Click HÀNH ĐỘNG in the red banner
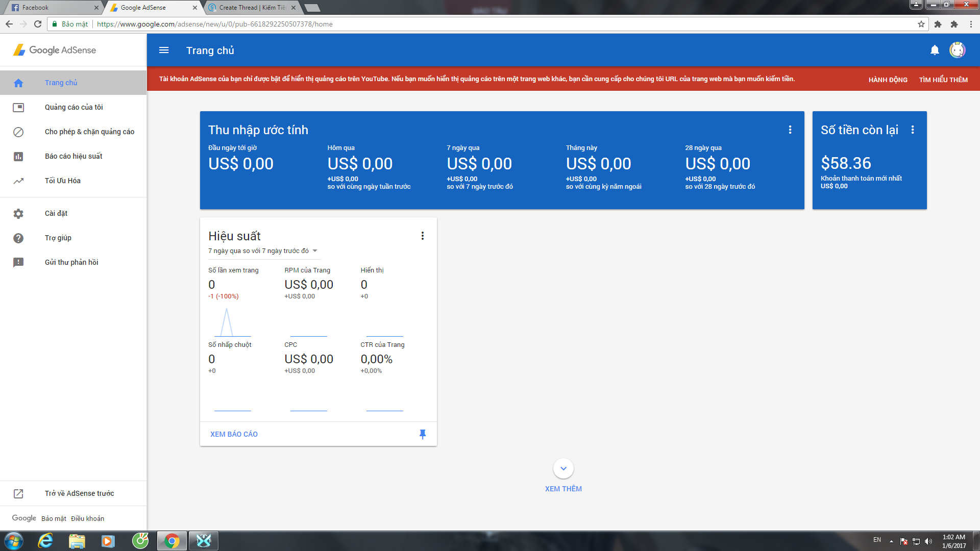Image resolution: width=980 pixels, height=551 pixels. [888, 80]
